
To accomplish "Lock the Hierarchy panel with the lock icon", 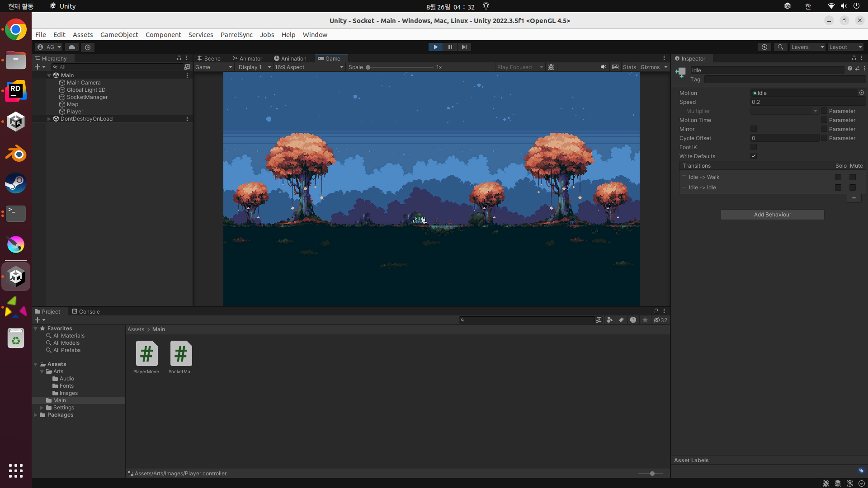I will (179, 58).
